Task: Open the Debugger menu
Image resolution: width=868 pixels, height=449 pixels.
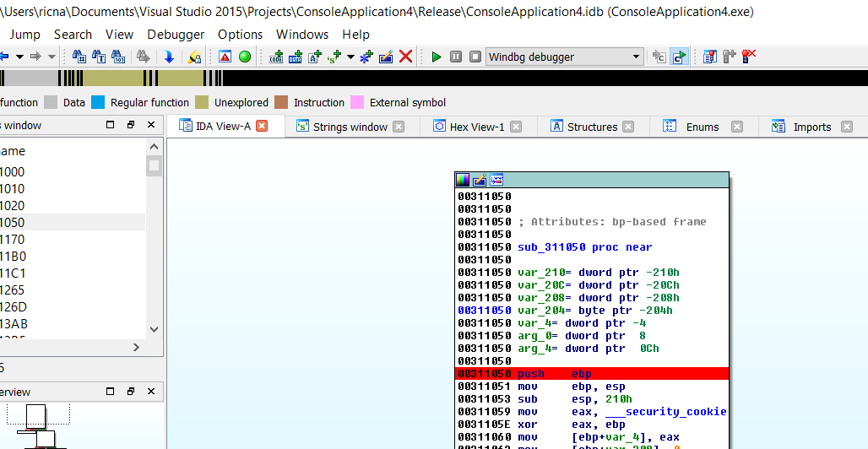Action: (x=176, y=35)
